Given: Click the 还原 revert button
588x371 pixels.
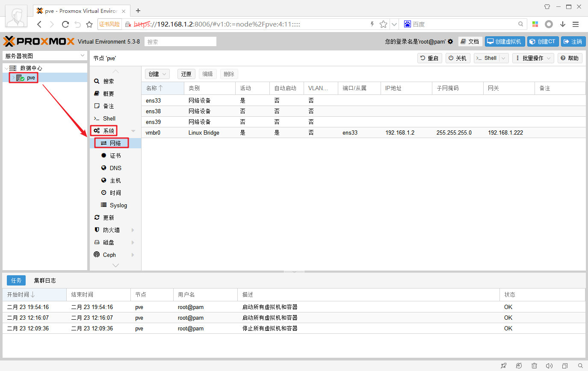Looking at the screenshot, I should click(x=186, y=74).
